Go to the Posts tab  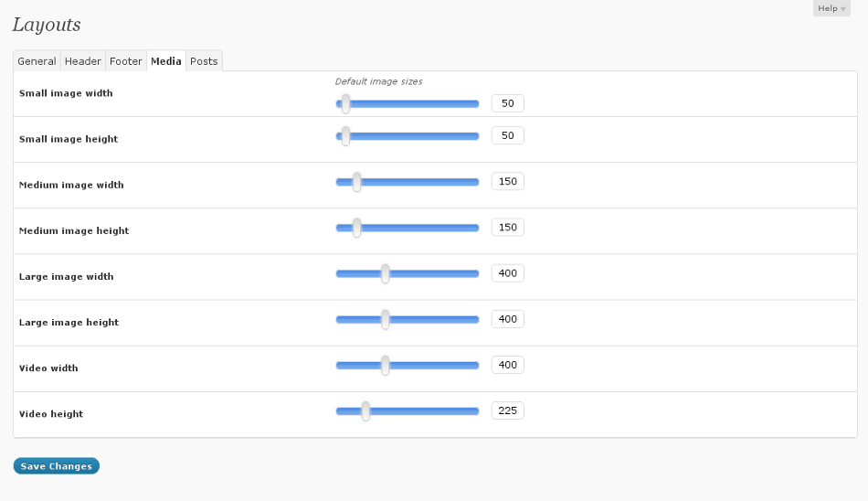pos(204,61)
